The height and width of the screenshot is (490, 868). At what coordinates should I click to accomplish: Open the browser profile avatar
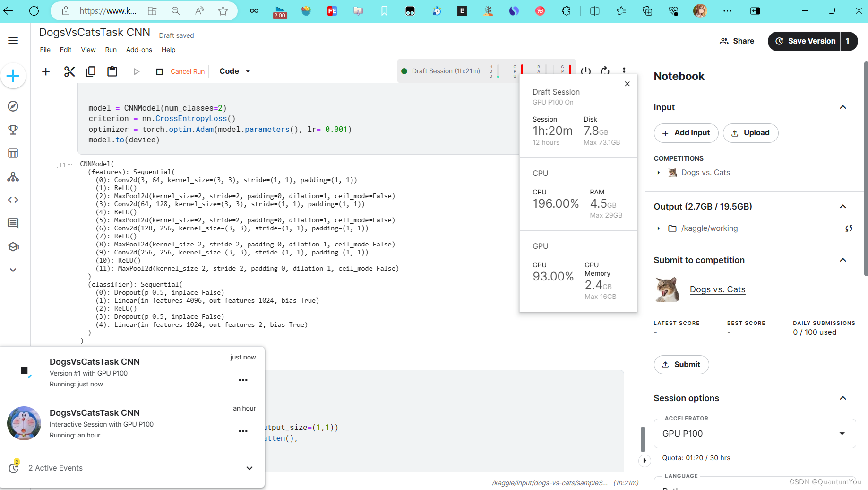(700, 10)
